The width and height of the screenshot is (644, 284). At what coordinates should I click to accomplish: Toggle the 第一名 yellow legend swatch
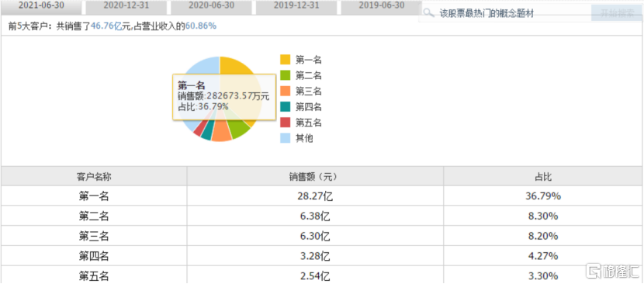point(286,60)
